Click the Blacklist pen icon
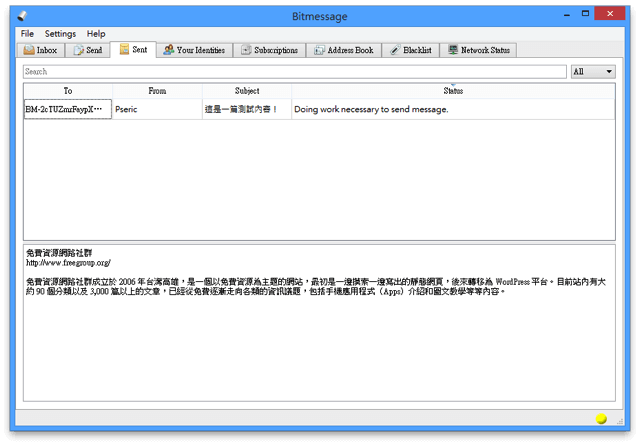This screenshot has width=640, height=445. [x=395, y=50]
